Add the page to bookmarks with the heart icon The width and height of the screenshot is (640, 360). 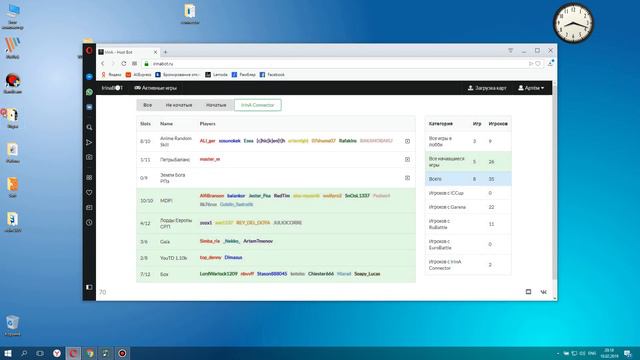pyautogui.click(x=538, y=64)
